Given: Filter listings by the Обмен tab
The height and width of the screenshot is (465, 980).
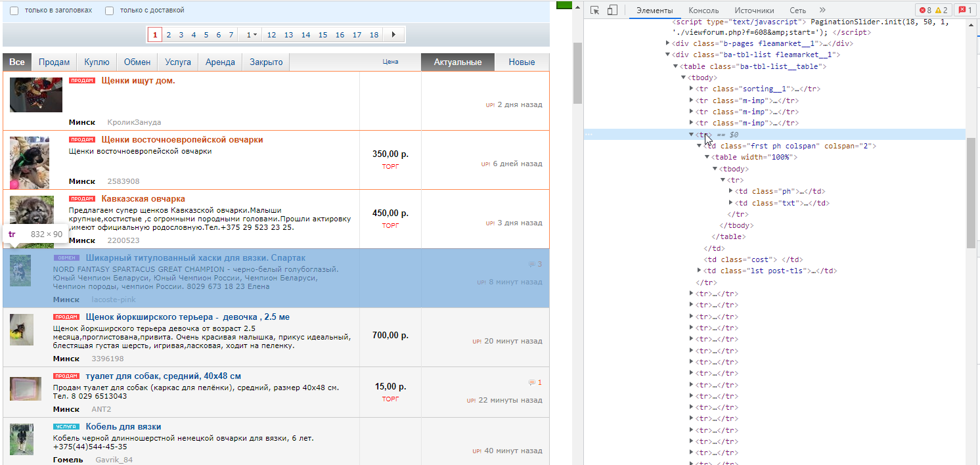Looking at the screenshot, I should [137, 62].
